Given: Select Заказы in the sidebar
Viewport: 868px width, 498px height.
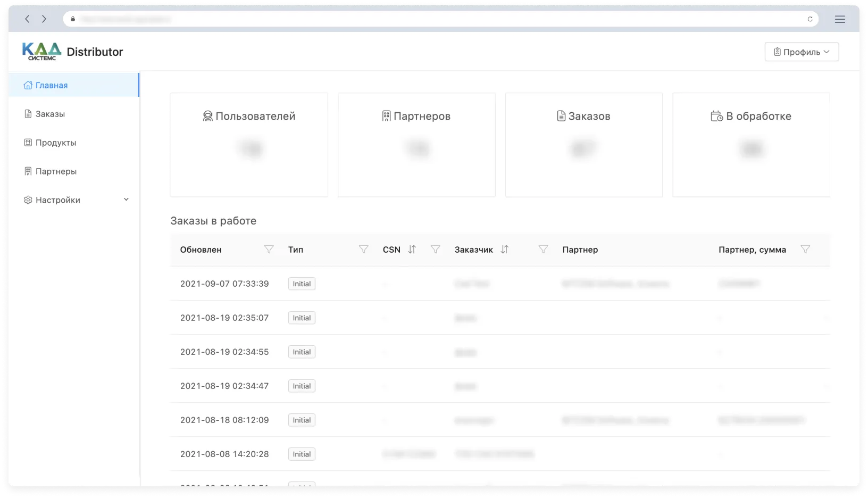Looking at the screenshot, I should coord(51,114).
